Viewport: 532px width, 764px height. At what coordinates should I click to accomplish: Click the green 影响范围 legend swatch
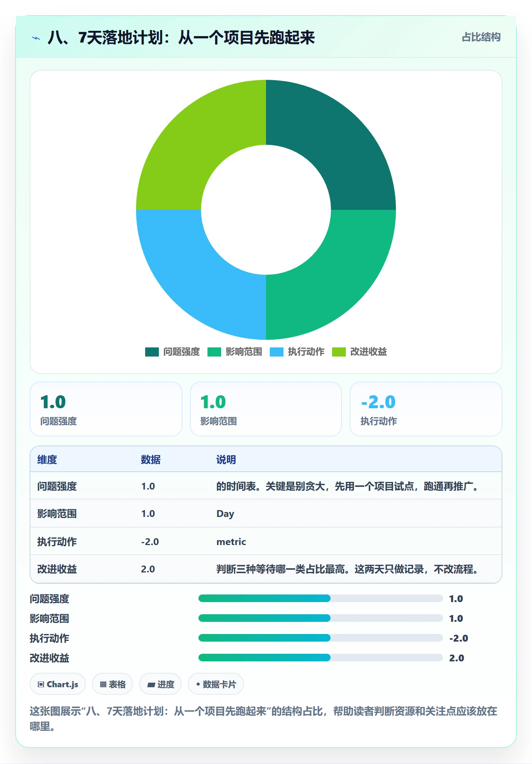[x=214, y=352]
